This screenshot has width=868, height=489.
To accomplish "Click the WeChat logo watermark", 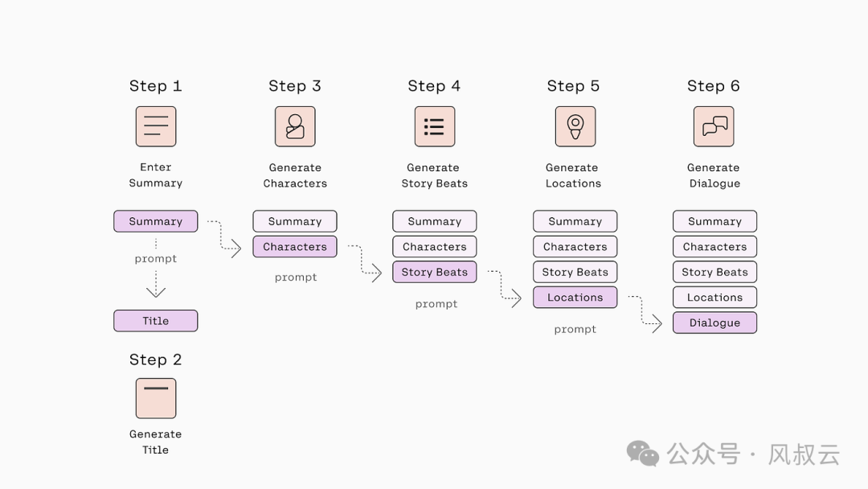I will tap(643, 454).
